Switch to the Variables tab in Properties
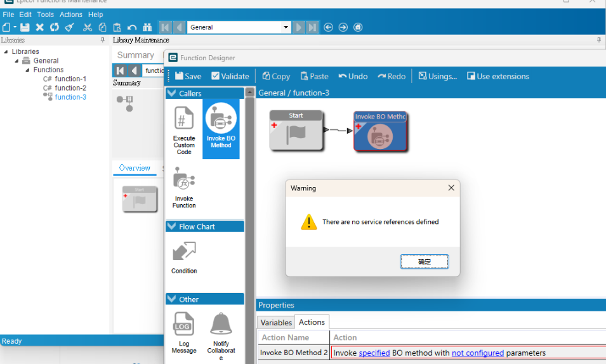 pos(276,322)
